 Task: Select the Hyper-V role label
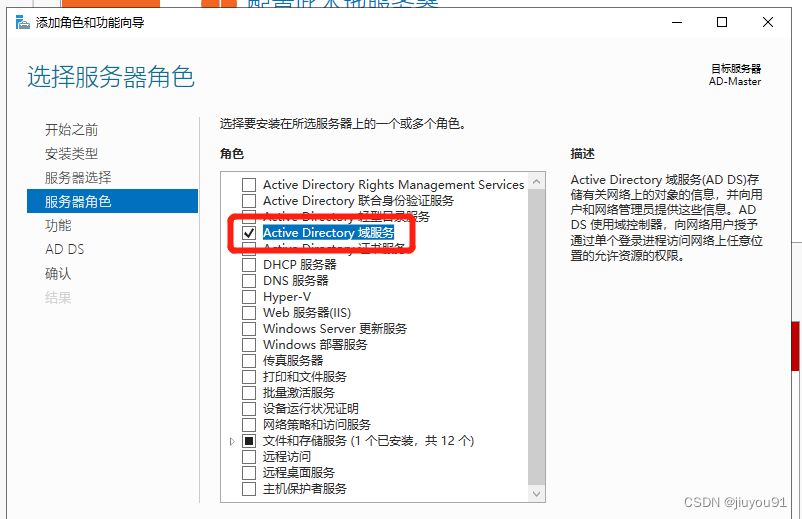click(287, 297)
